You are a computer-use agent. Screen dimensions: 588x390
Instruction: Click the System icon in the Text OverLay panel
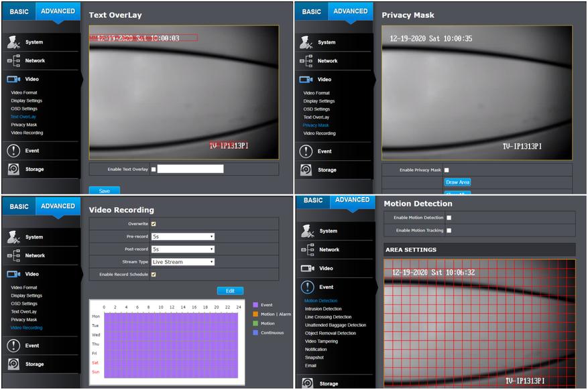pos(13,42)
